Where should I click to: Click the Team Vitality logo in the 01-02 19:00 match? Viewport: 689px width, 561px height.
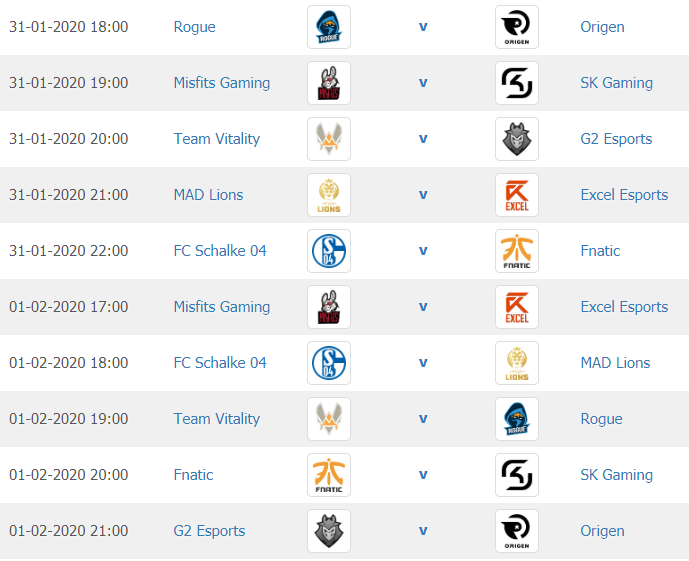point(329,419)
